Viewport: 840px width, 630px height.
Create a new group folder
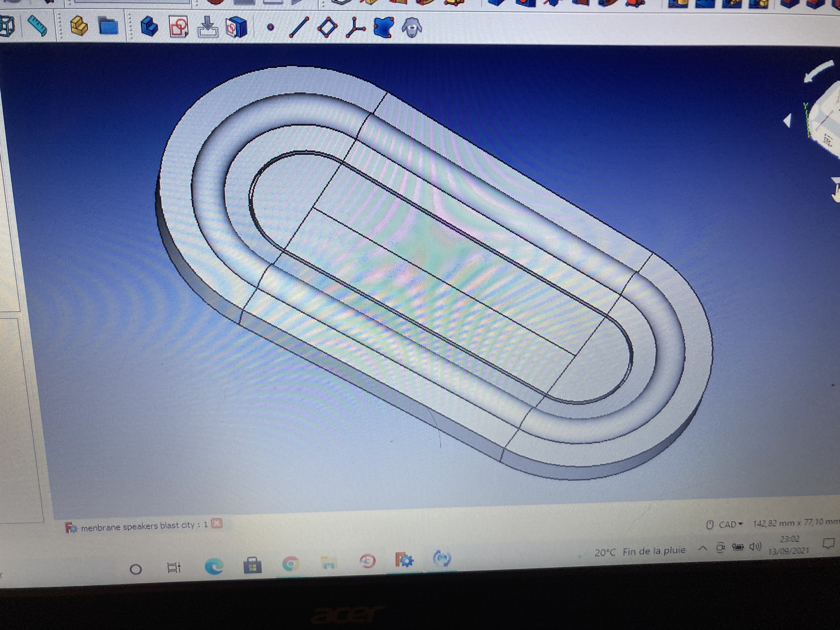108,27
